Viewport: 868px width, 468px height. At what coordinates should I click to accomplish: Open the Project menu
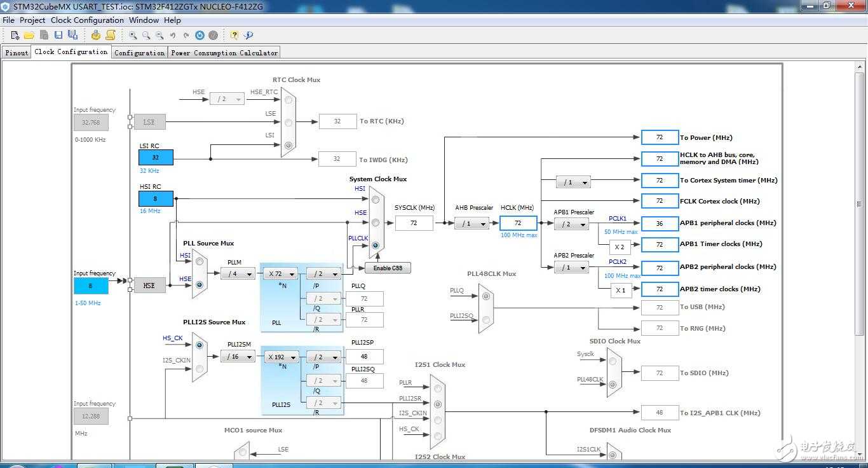point(32,20)
